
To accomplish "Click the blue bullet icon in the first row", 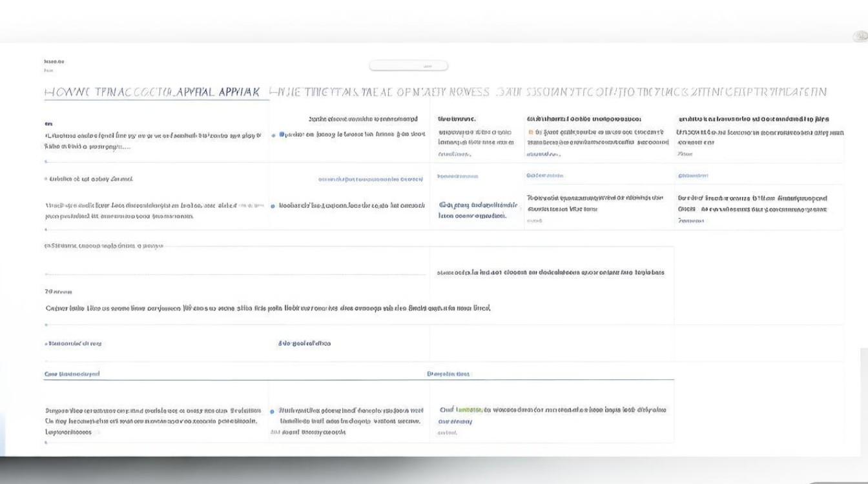I will [x=274, y=136].
